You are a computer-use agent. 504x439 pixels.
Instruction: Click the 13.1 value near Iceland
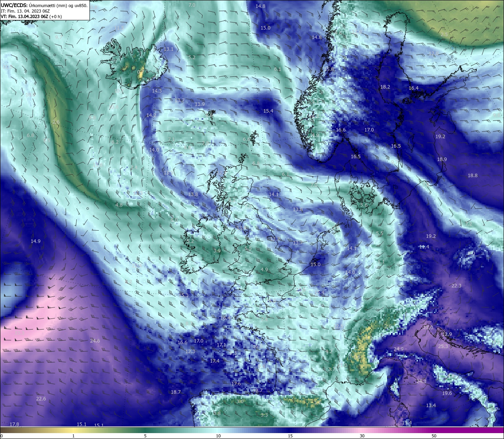pos(169,49)
